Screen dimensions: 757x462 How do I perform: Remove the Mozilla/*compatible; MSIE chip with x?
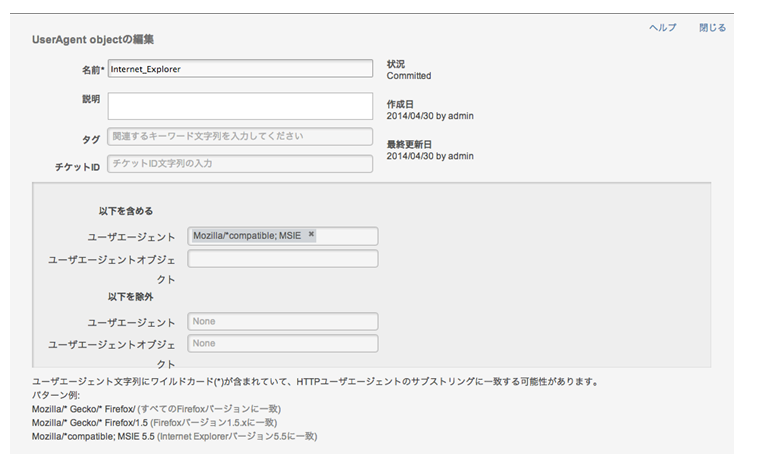pos(311,235)
